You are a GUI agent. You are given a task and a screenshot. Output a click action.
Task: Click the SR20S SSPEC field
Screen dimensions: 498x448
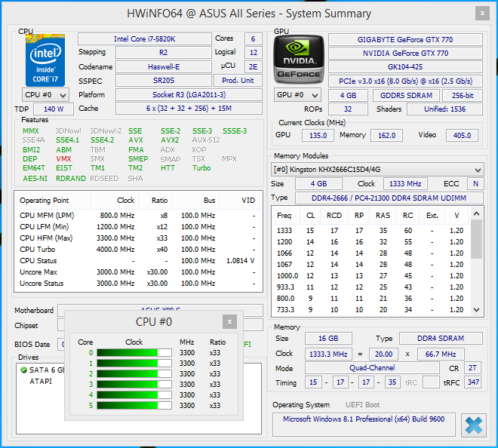tap(164, 81)
